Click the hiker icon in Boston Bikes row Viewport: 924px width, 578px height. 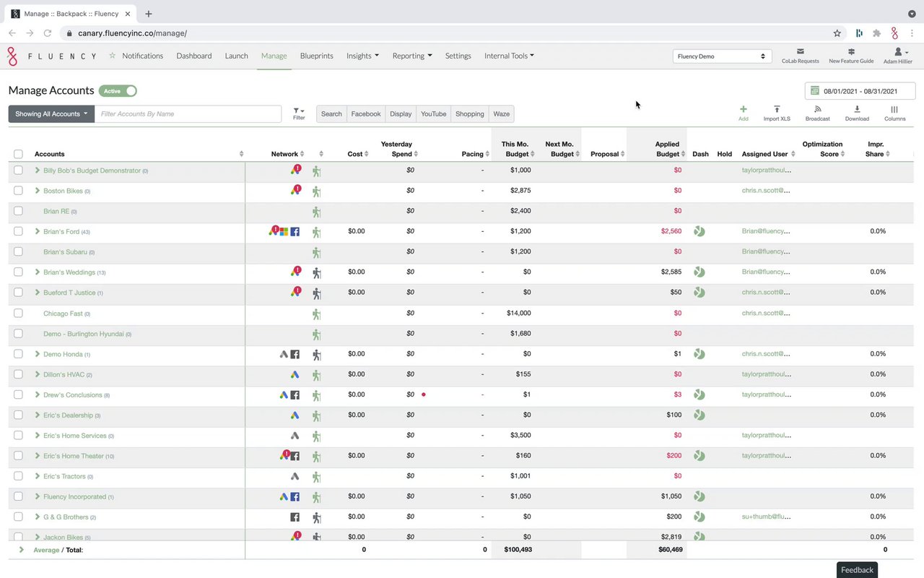tap(316, 191)
